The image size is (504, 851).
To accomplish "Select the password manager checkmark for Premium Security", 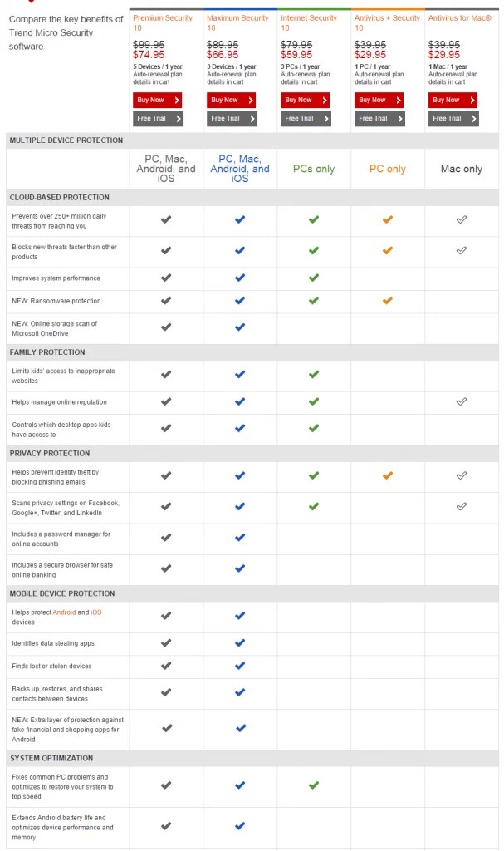I will pos(166,539).
